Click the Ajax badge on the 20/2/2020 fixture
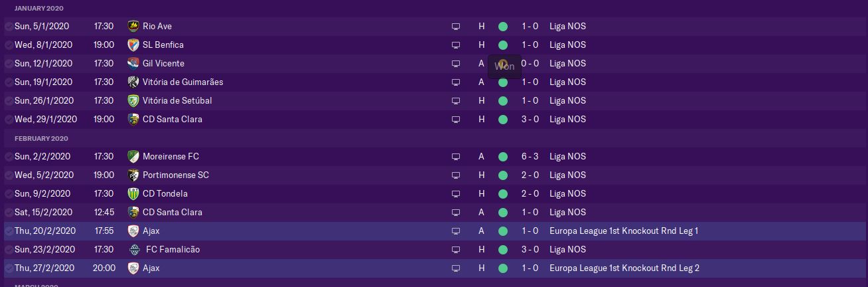 (133, 231)
